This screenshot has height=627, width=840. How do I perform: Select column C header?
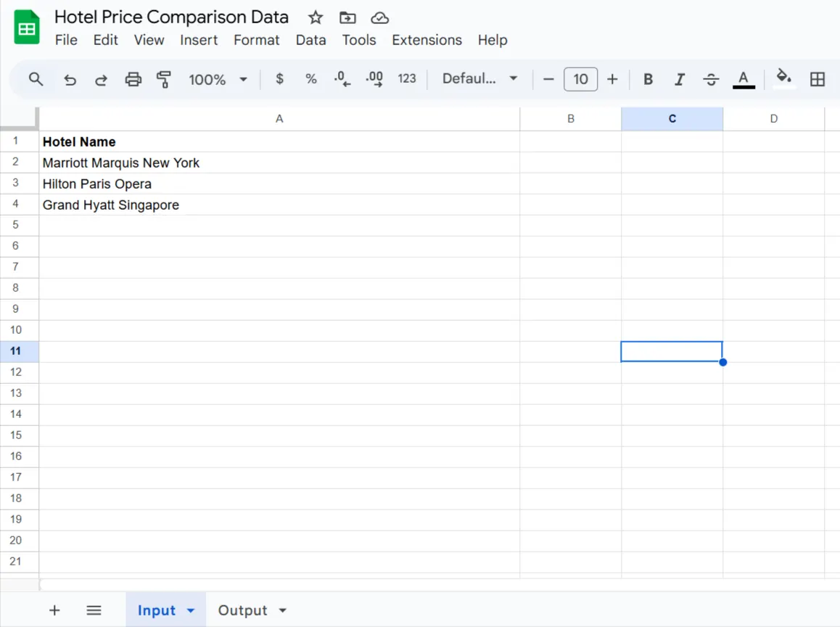tap(672, 119)
